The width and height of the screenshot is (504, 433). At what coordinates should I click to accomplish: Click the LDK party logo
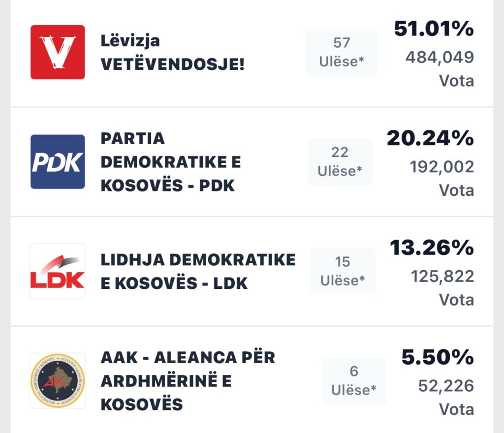pyautogui.click(x=58, y=271)
